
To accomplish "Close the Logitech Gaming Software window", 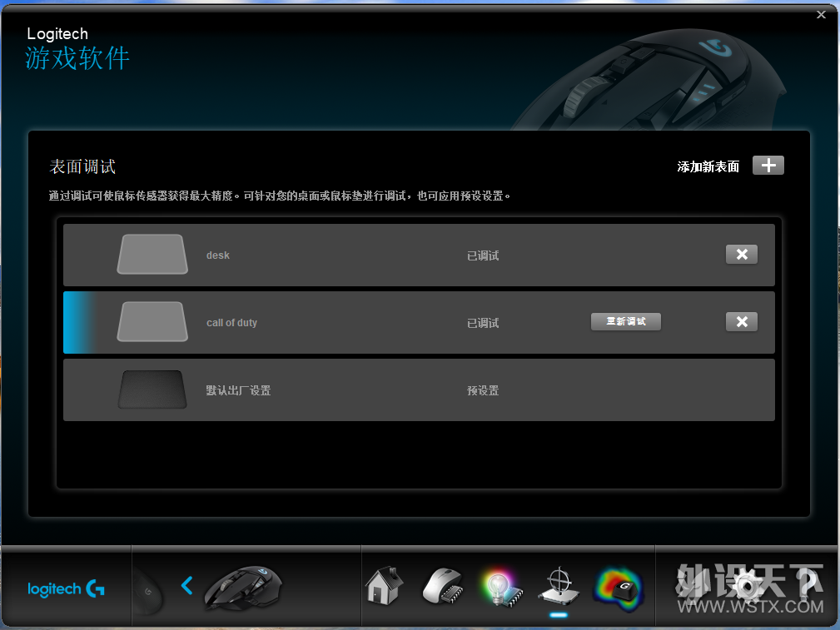I will (821, 15).
